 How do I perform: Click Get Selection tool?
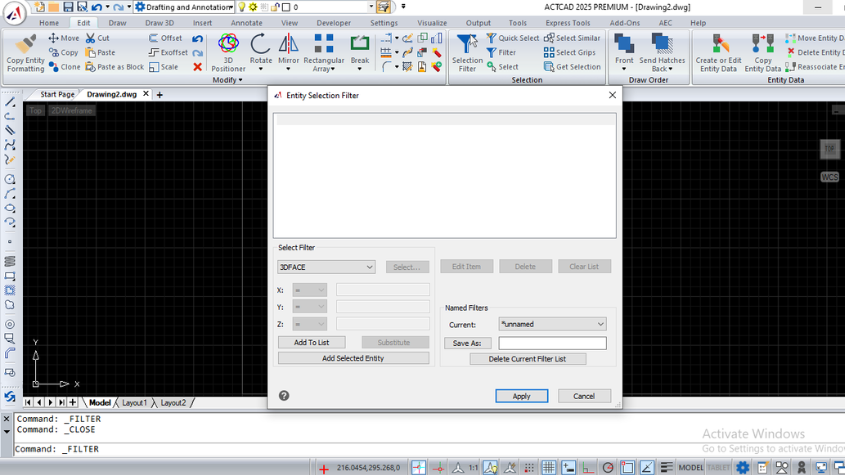pos(572,67)
